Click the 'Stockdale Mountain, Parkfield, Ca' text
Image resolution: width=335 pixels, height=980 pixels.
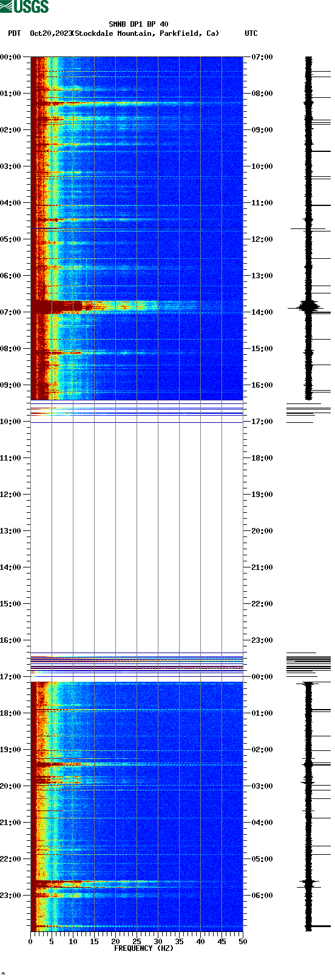coord(146,33)
